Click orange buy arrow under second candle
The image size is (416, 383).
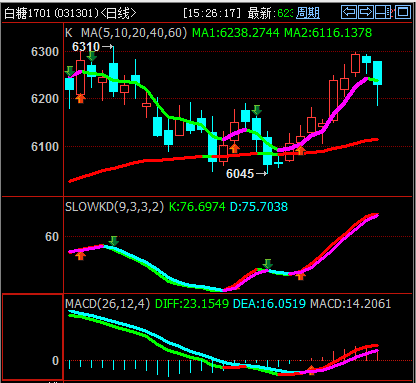pos(80,98)
